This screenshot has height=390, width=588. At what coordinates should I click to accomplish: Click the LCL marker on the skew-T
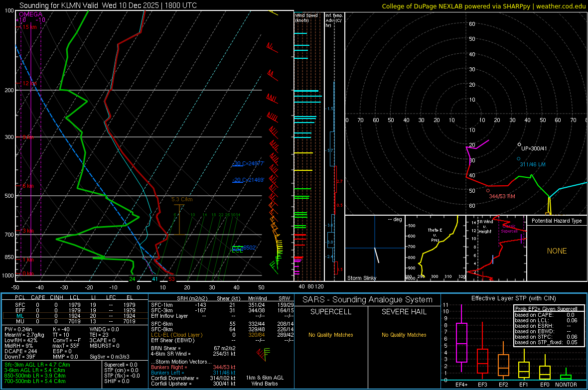click(x=237, y=250)
